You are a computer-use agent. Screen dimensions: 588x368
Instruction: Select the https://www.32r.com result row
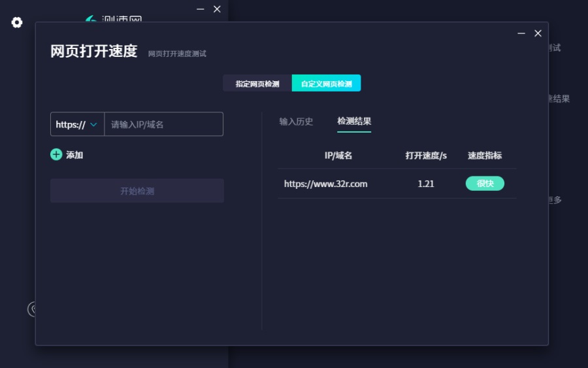[x=397, y=184]
